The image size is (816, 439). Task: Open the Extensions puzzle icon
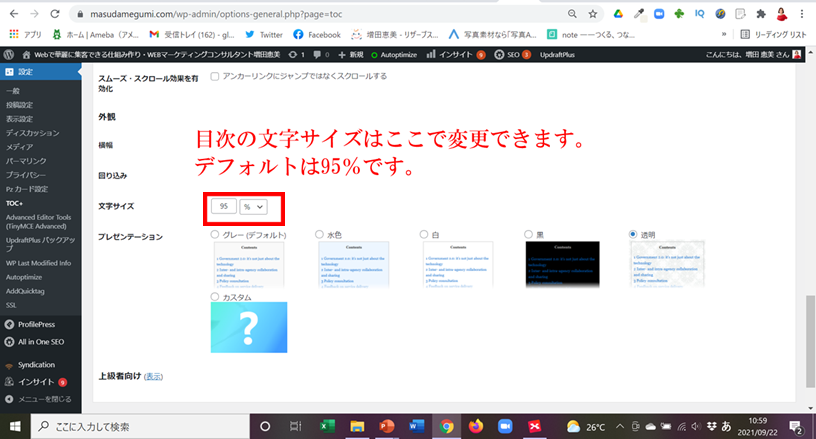761,14
